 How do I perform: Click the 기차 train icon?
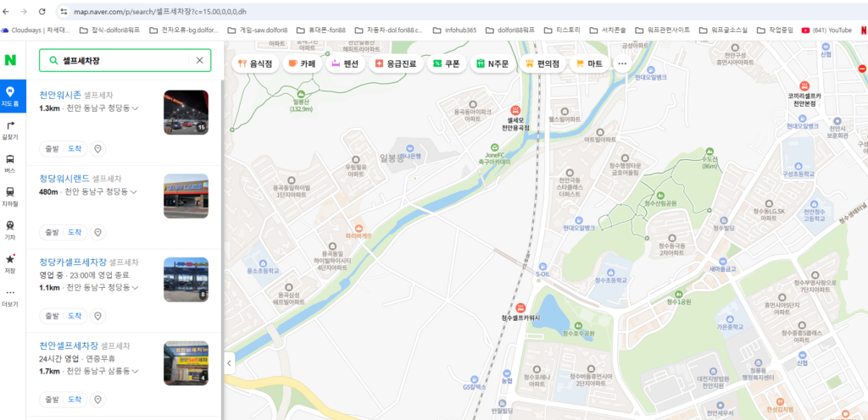(x=10, y=229)
